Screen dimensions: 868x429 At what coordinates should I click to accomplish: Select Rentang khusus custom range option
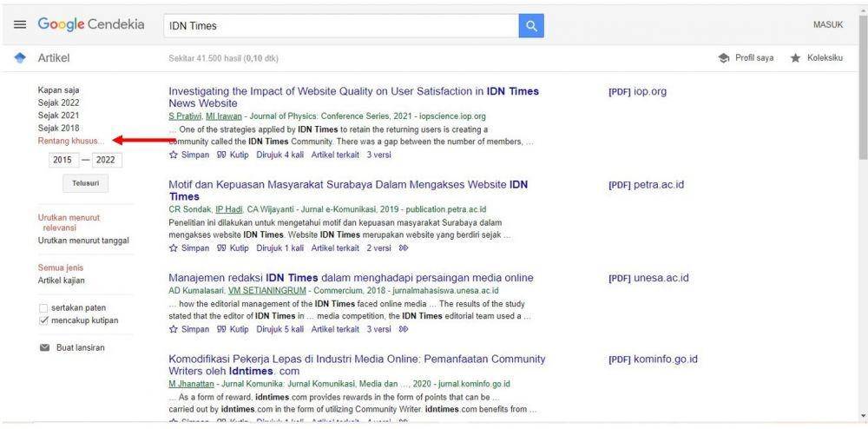[71, 141]
